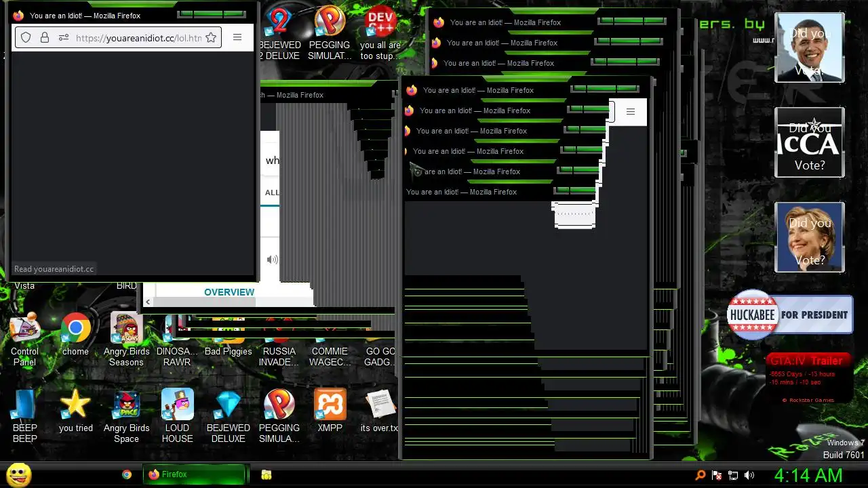Viewport: 868px width, 488px height.
Task: Select the DINOSA... RAWR desktop shortcut label
Action: click(x=177, y=357)
